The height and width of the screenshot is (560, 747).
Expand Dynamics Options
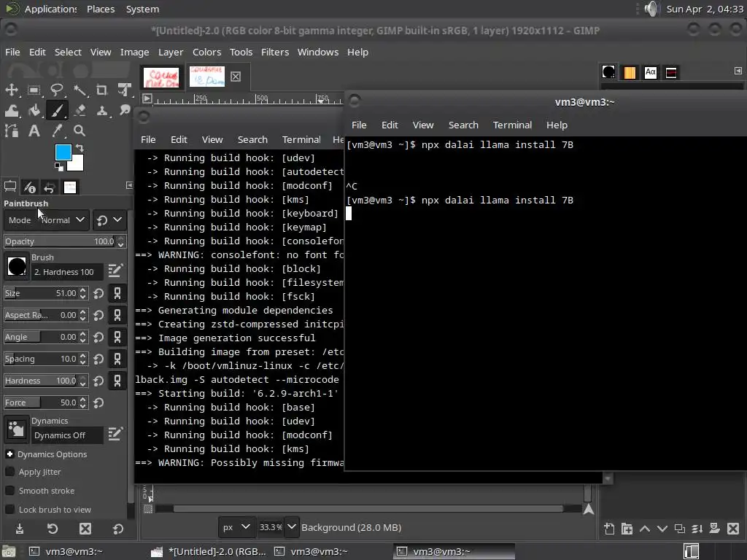pos(9,454)
